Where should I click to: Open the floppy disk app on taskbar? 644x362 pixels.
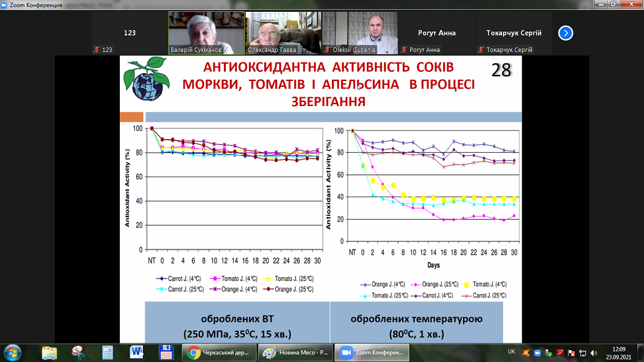click(x=166, y=353)
